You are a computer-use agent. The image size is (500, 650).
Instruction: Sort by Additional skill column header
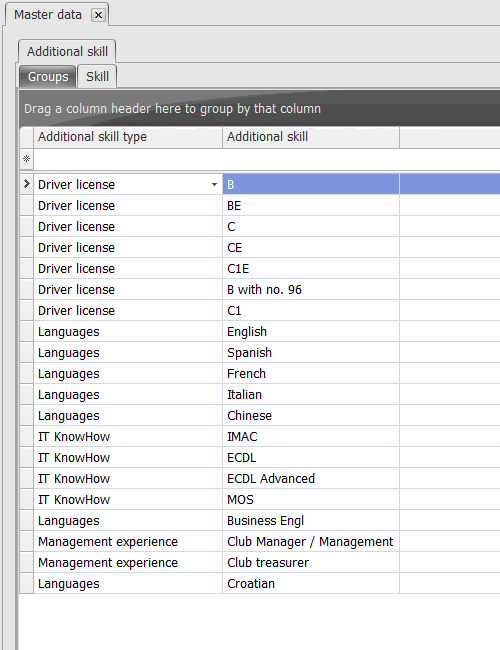311,137
